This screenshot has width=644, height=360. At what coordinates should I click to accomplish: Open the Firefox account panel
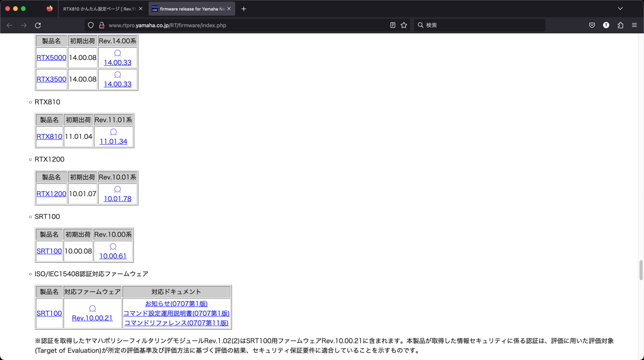click(x=606, y=25)
